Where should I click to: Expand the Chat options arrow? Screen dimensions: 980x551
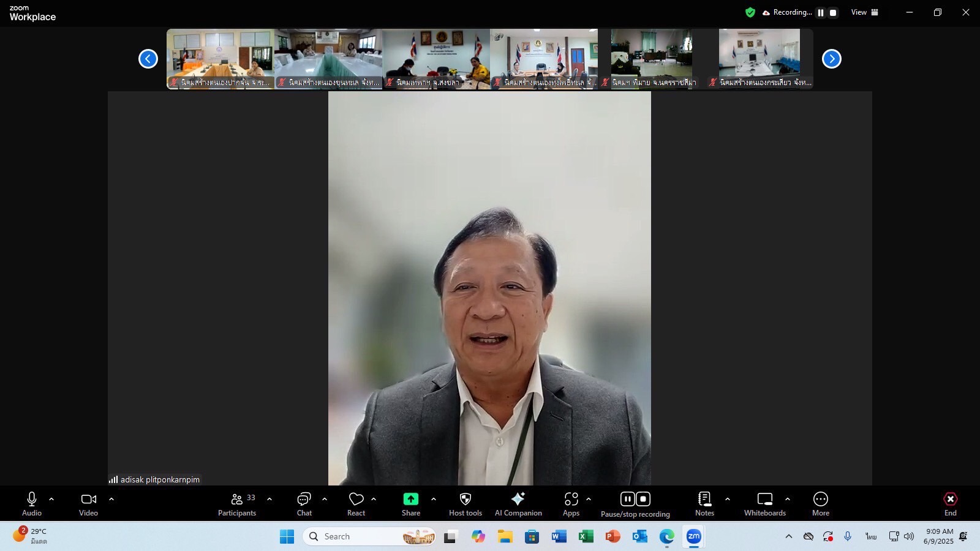[x=325, y=499]
